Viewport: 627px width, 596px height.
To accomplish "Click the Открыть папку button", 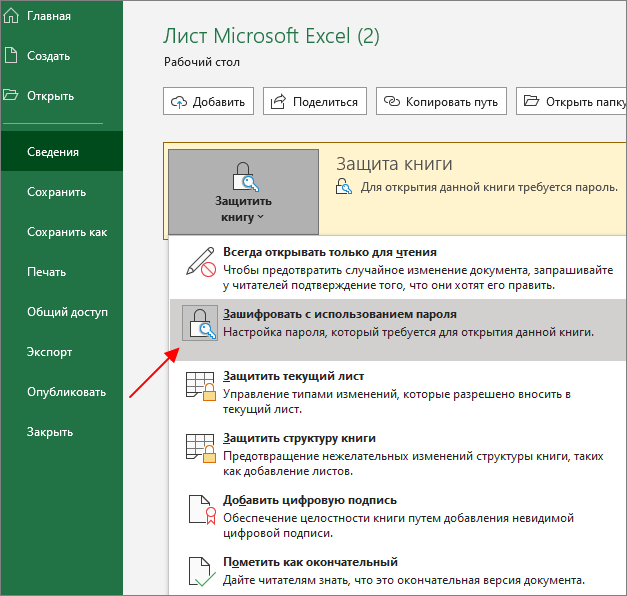I will tap(572, 102).
